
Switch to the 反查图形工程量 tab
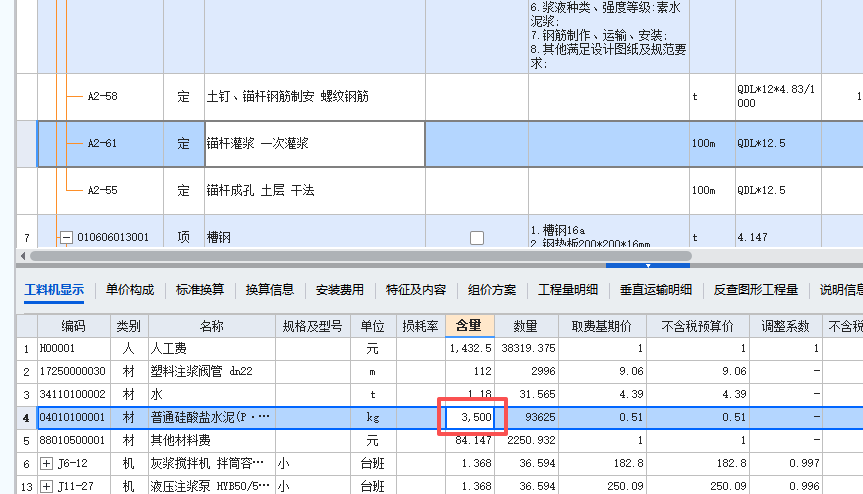coord(756,290)
